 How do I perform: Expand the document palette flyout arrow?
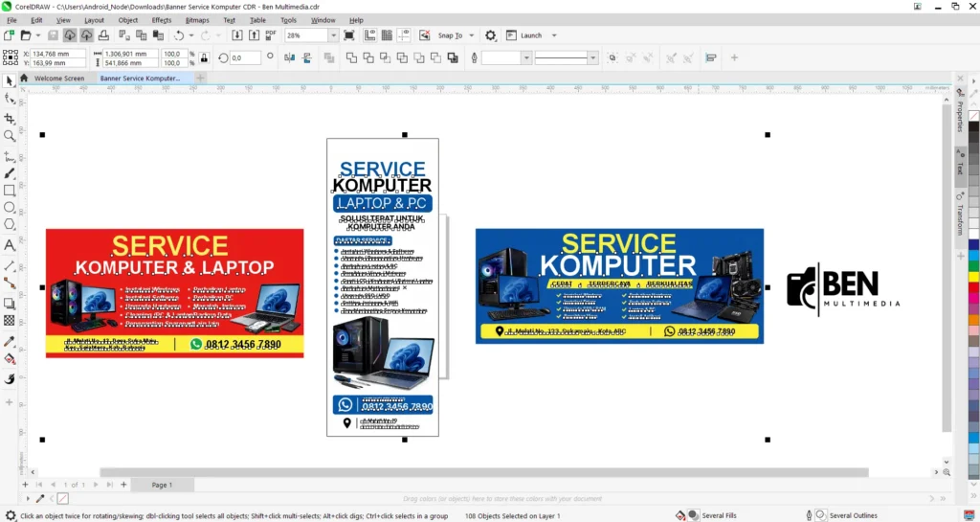click(x=28, y=498)
